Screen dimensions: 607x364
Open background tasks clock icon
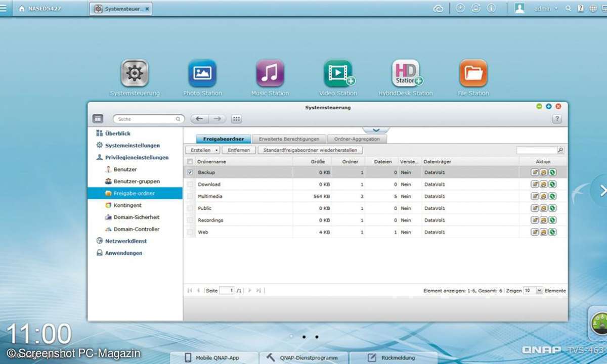(460, 9)
